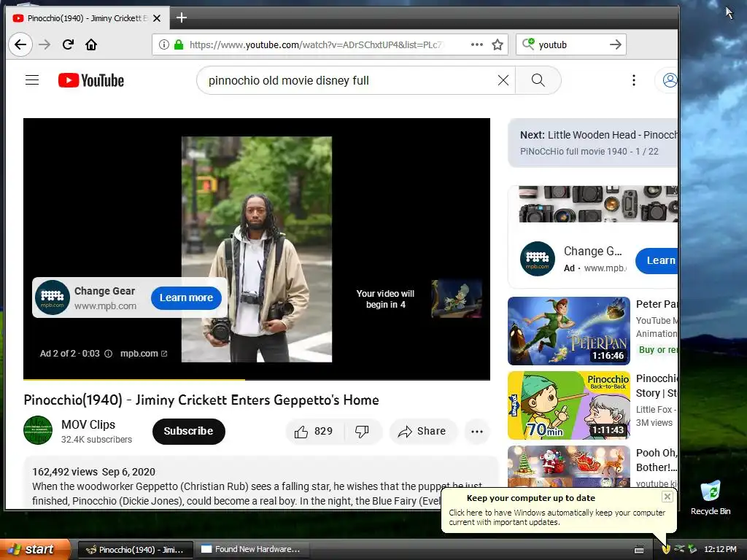Screen dimensions: 747x560
Task: Open the Peter Pan video thumbnail
Action: pyautogui.click(x=569, y=331)
